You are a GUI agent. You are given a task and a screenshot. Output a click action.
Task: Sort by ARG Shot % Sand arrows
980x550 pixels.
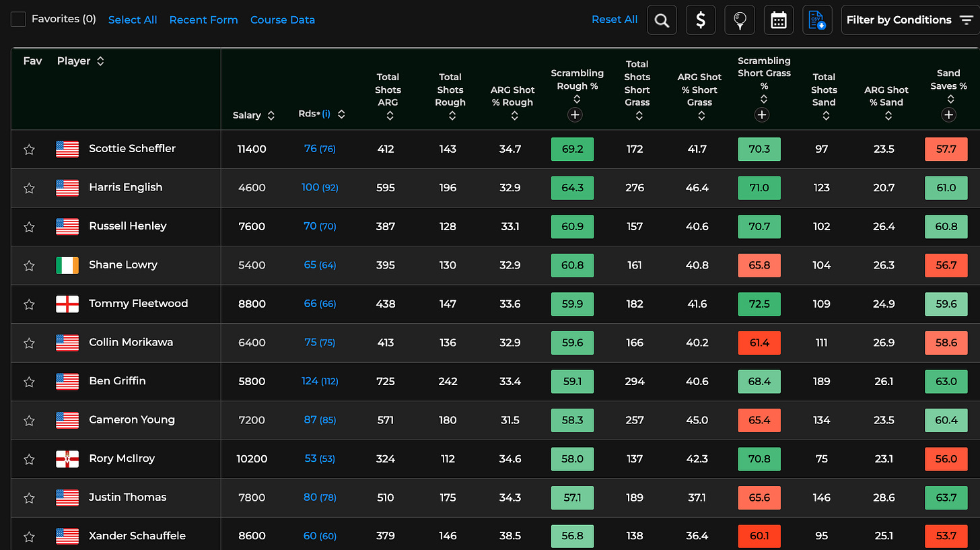click(x=888, y=116)
